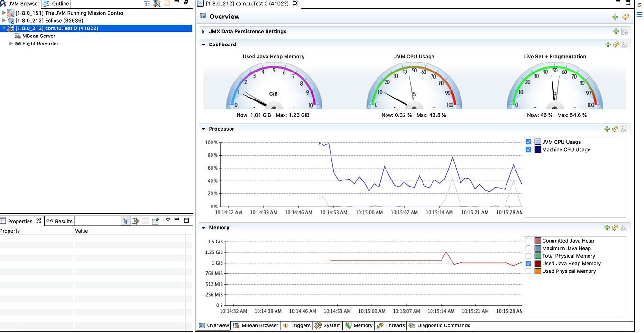
Task: Enable the Committed Java Heap checkbox
Action: click(529, 241)
